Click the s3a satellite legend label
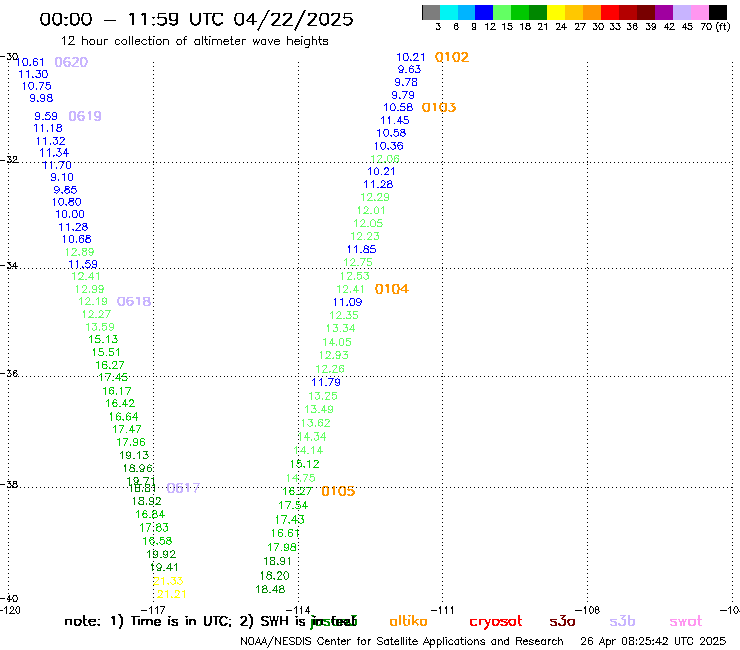 [x=562, y=621]
